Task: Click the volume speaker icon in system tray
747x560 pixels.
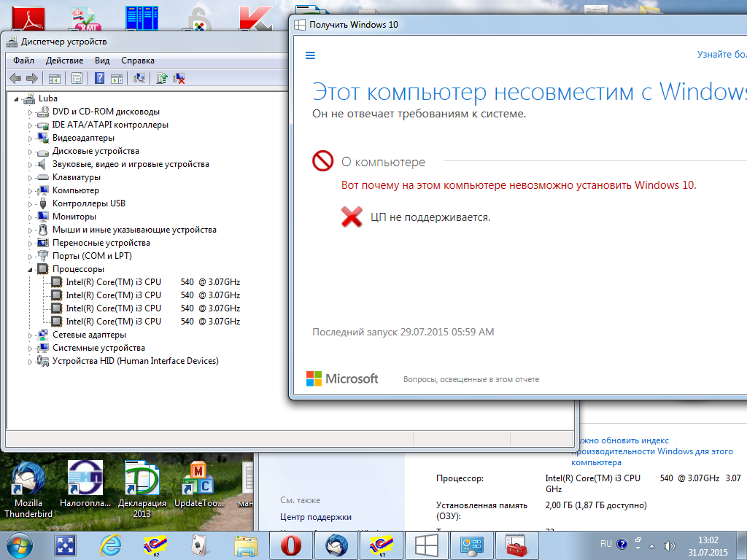Action: [670, 545]
